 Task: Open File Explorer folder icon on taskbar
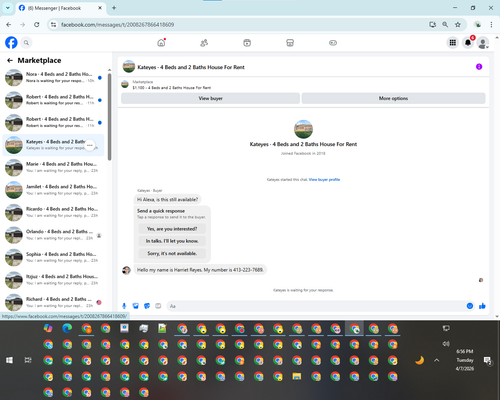click(x=297, y=376)
